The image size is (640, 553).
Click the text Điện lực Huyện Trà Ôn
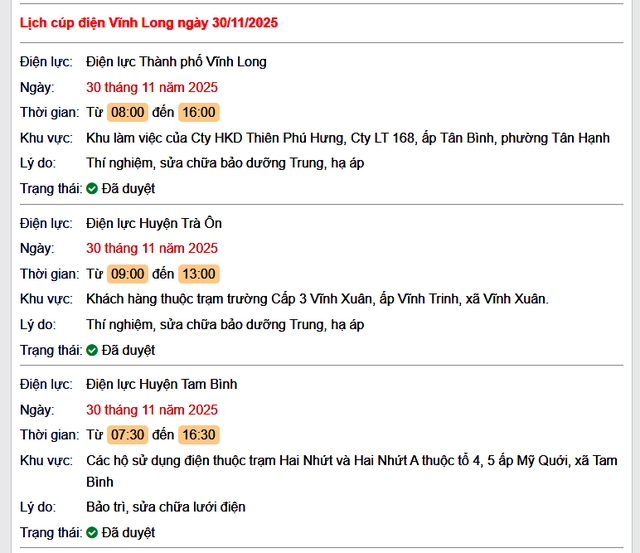(x=154, y=222)
